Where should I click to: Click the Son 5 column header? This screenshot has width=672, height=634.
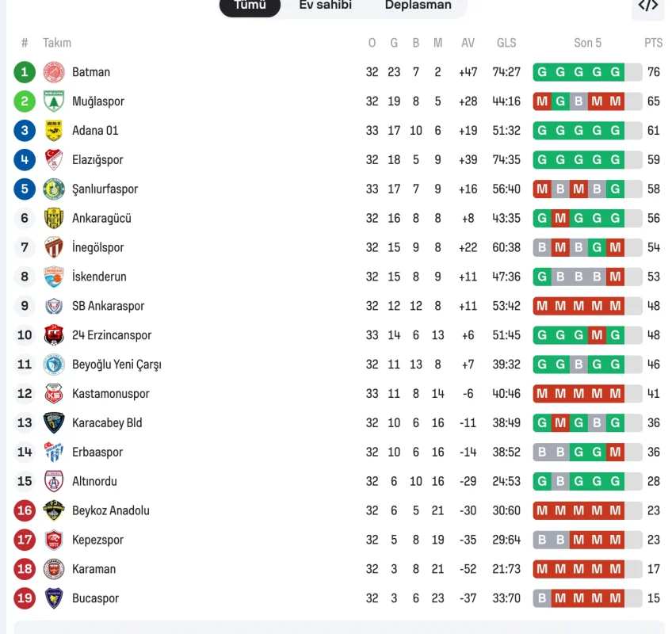tap(587, 43)
